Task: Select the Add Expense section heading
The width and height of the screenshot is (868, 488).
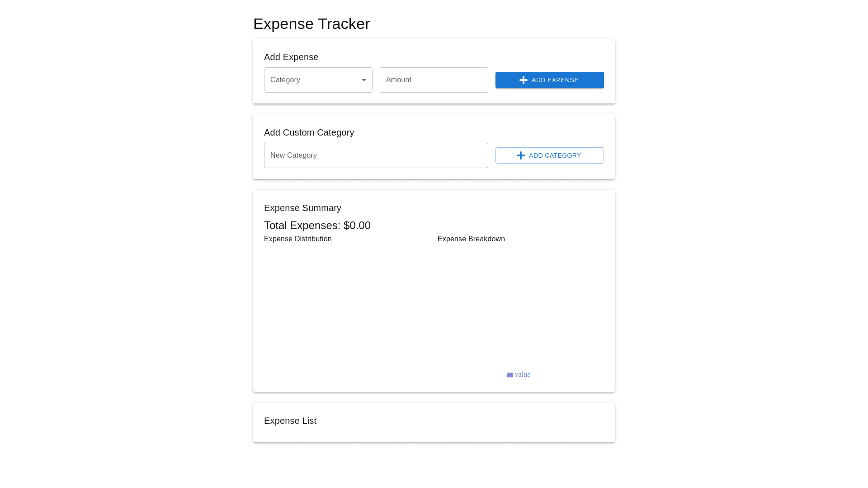Action: (291, 57)
